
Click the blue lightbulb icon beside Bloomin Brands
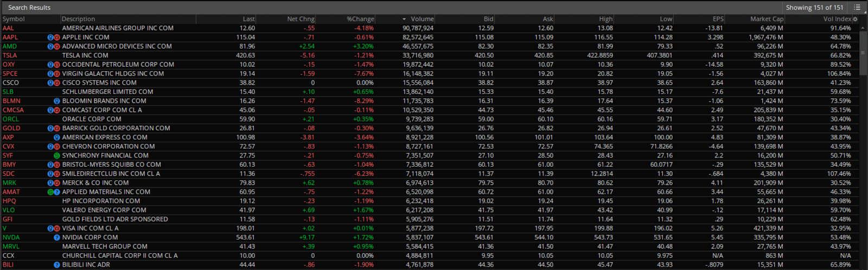pos(57,101)
